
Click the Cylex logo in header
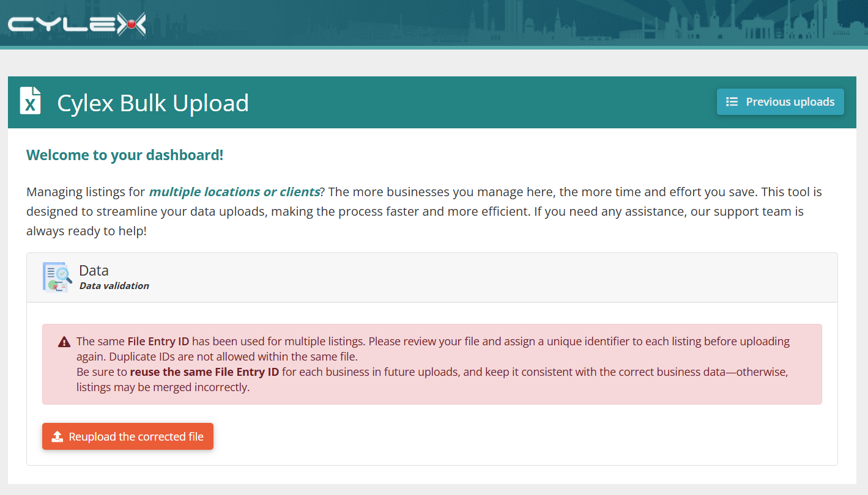77,24
